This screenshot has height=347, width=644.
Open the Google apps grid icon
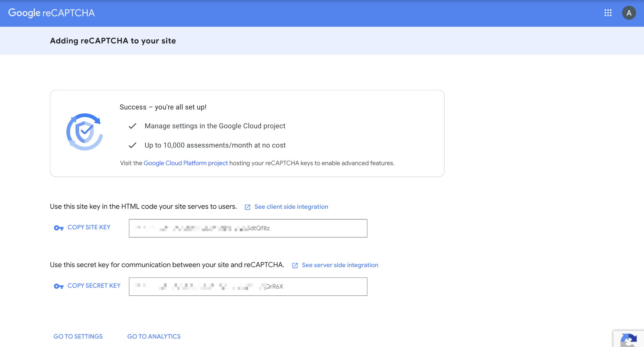608,13
